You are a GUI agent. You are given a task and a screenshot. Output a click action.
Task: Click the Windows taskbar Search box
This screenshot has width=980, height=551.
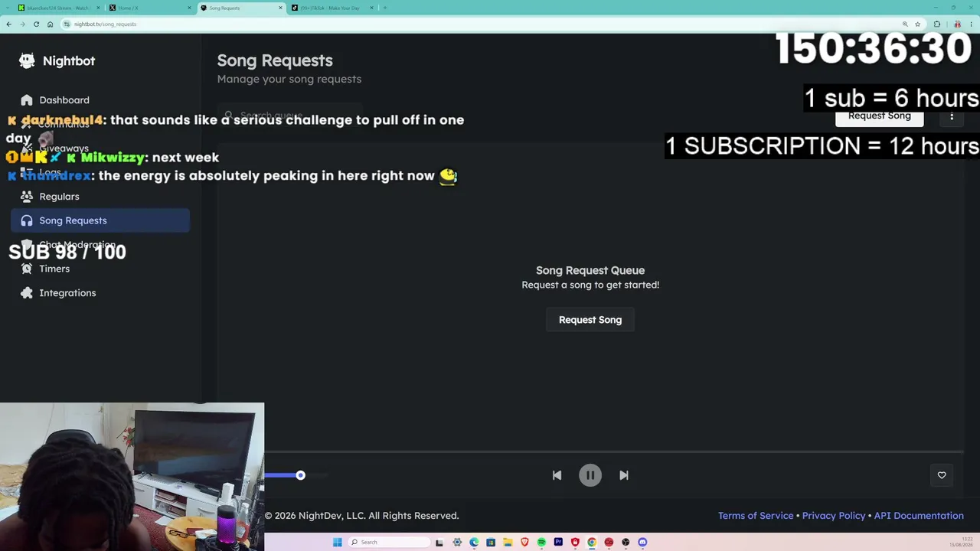click(x=389, y=543)
